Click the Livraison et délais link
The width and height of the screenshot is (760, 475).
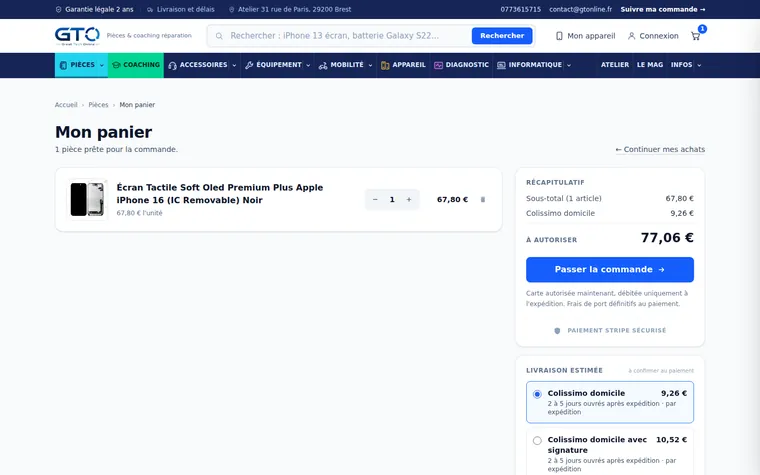(x=181, y=10)
